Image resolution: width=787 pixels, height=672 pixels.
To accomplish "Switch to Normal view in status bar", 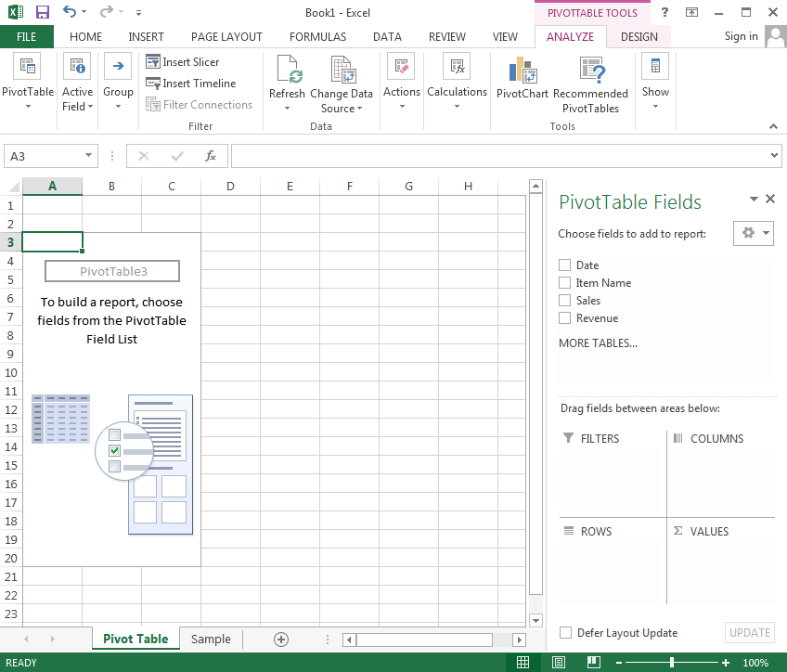I will [523, 663].
